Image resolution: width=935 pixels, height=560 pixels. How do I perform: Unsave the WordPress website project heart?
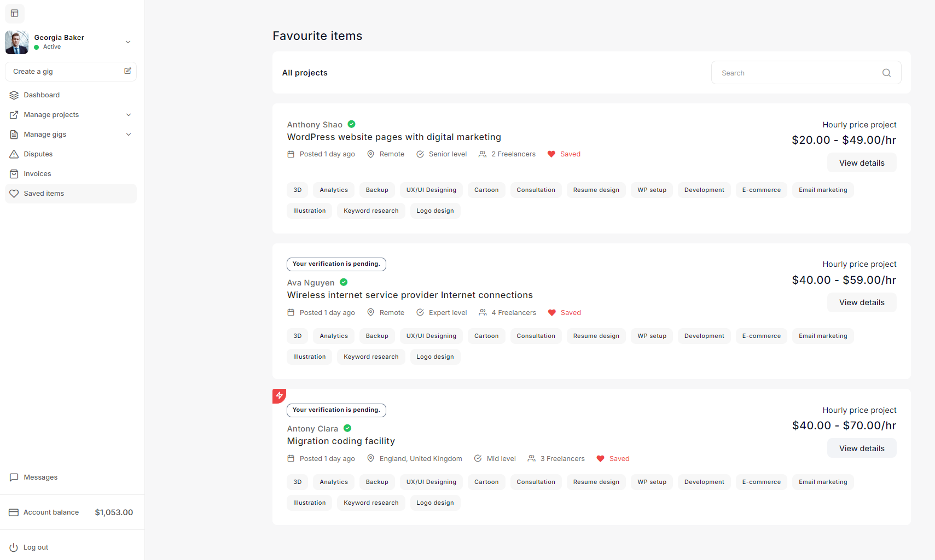551,154
